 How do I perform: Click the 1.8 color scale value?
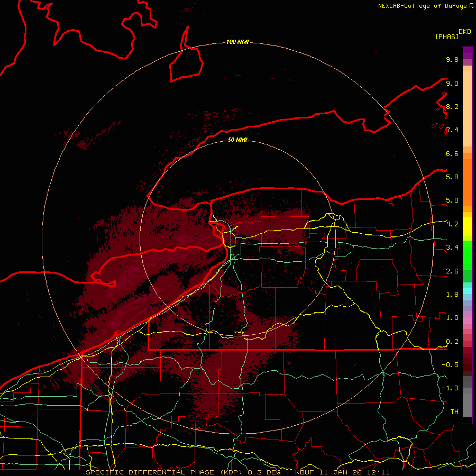(452, 295)
